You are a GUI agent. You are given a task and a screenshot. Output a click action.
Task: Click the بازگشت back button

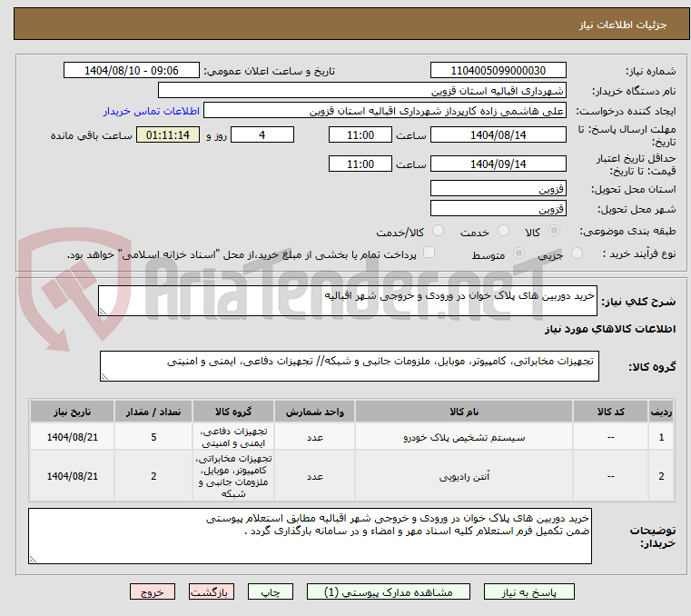(x=212, y=592)
